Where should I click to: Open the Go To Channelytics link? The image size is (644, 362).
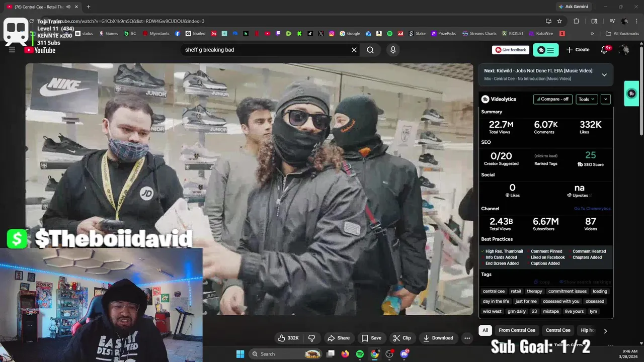pyautogui.click(x=592, y=209)
